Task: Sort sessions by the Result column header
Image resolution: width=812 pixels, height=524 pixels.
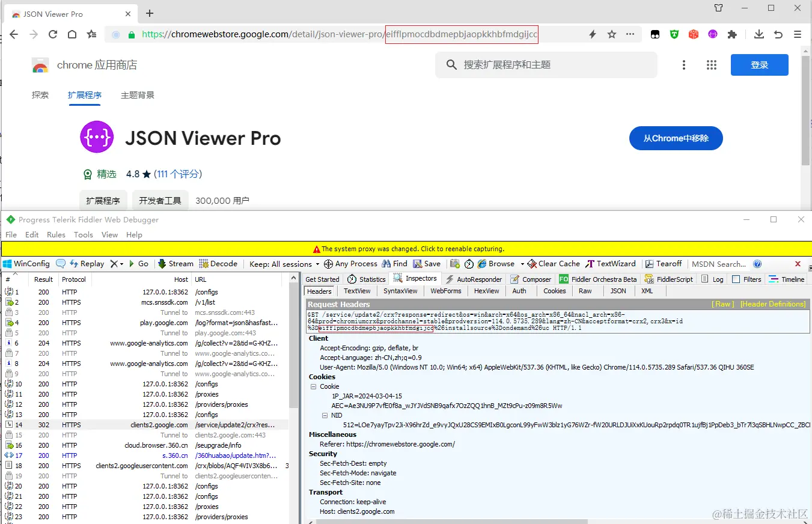Action: 43,279
